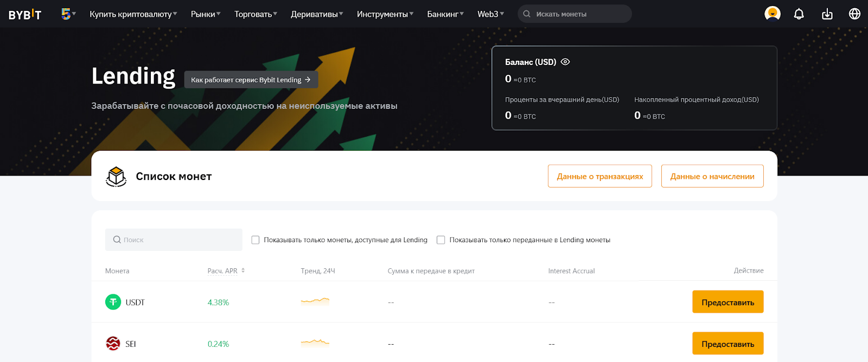
Task: Click the download app icon
Action: 827,14
